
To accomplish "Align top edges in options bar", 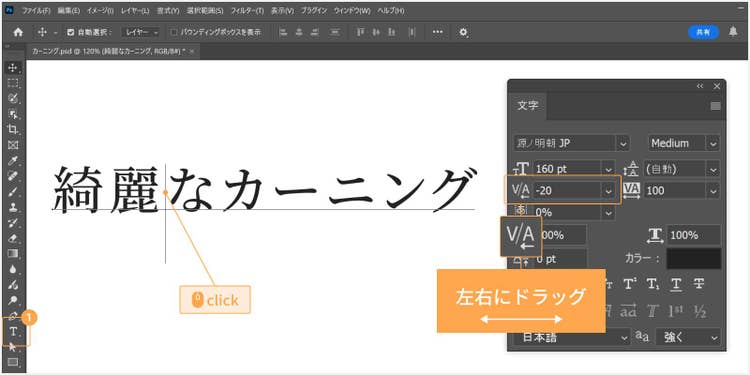I will (361, 32).
